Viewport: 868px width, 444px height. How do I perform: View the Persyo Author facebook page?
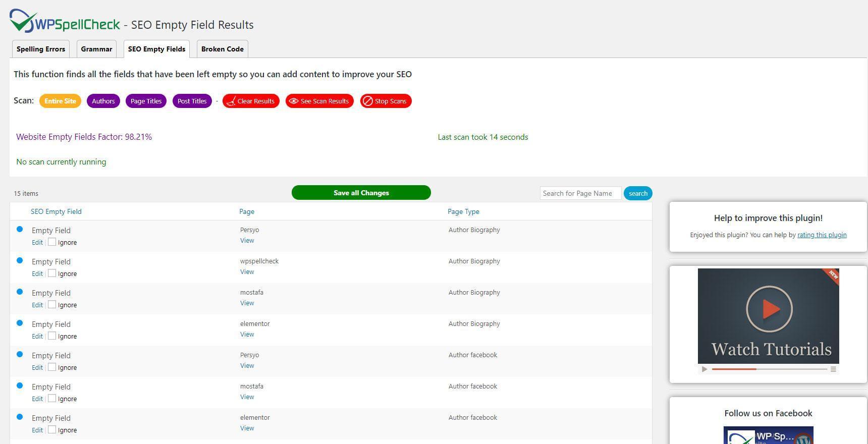pyautogui.click(x=247, y=365)
